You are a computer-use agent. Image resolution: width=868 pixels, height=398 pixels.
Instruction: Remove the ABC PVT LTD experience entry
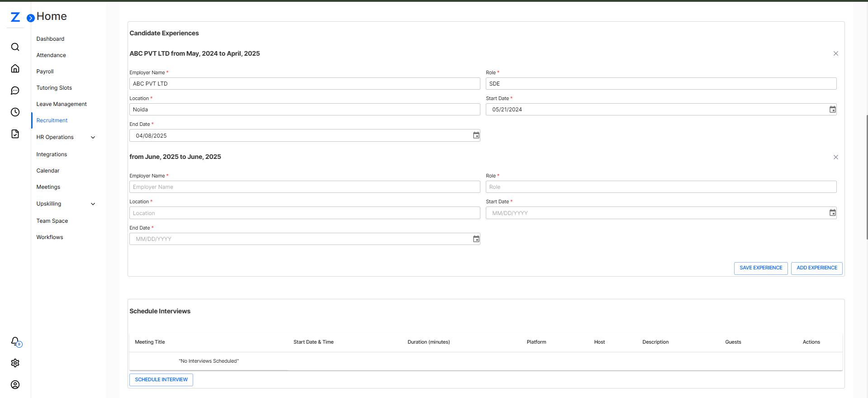coord(835,53)
